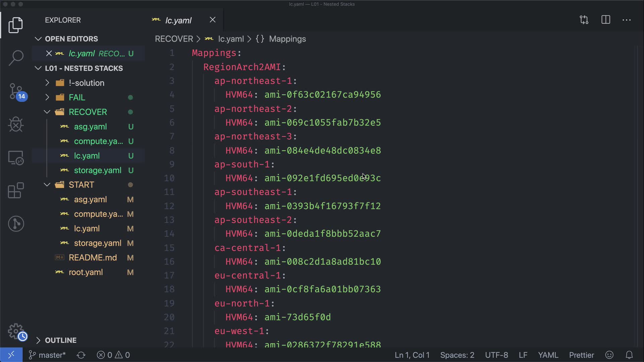Click the master branch indicator

pyautogui.click(x=47, y=355)
